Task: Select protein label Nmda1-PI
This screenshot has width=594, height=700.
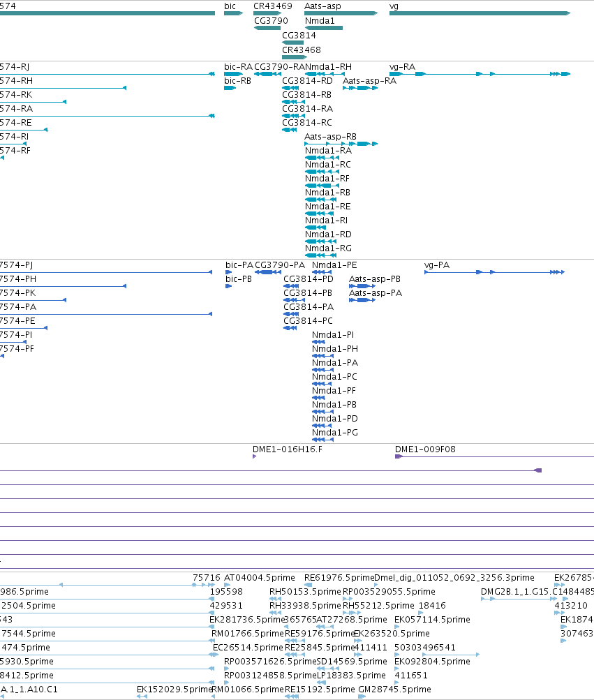Action: click(333, 335)
